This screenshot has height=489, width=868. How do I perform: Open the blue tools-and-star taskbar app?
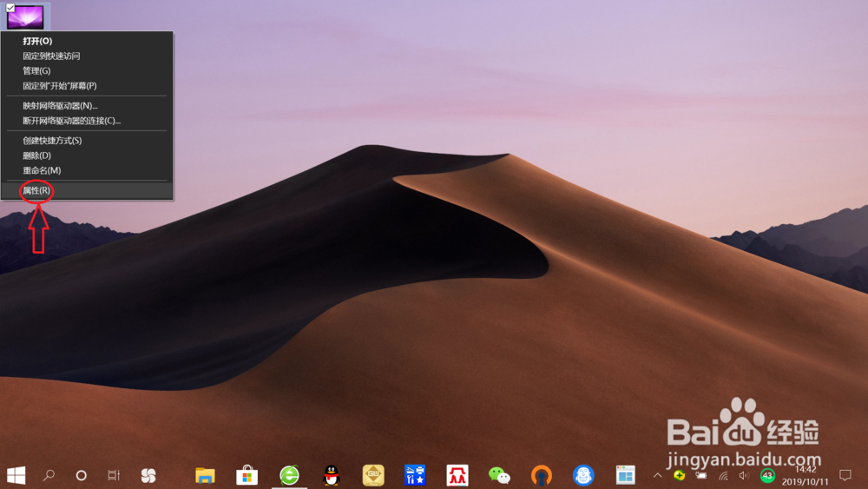point(415,475)
